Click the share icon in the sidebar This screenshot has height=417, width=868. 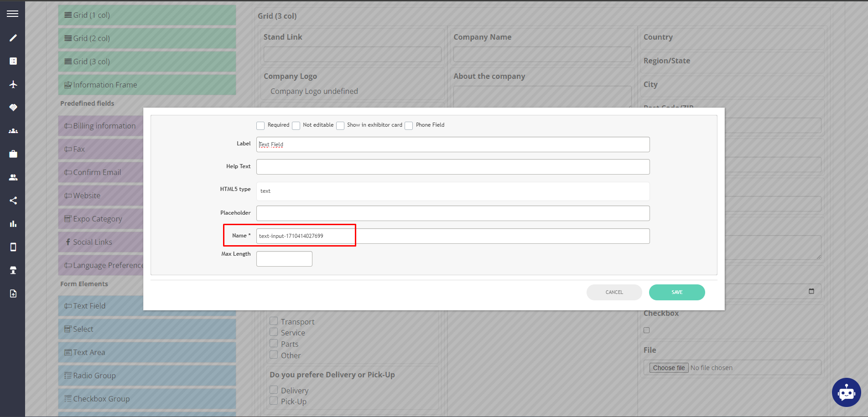[13, 201]
